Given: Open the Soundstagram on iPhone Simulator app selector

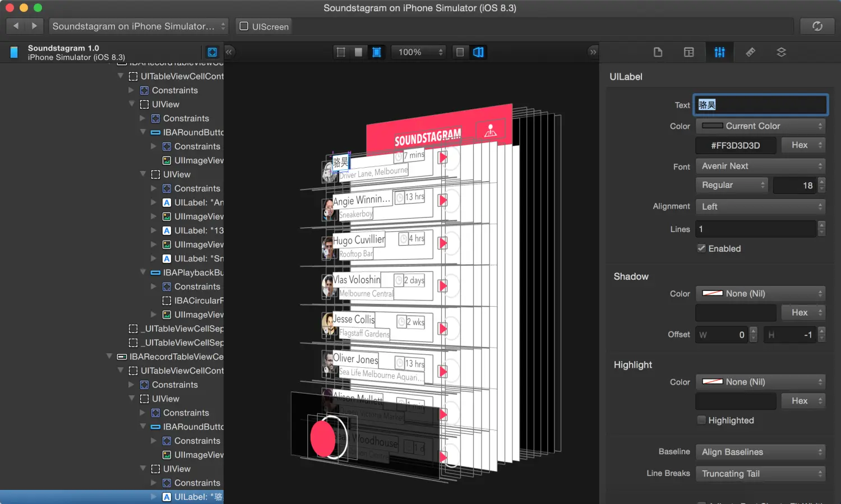Looking at the screenshot, I should [x=138, y=26].
